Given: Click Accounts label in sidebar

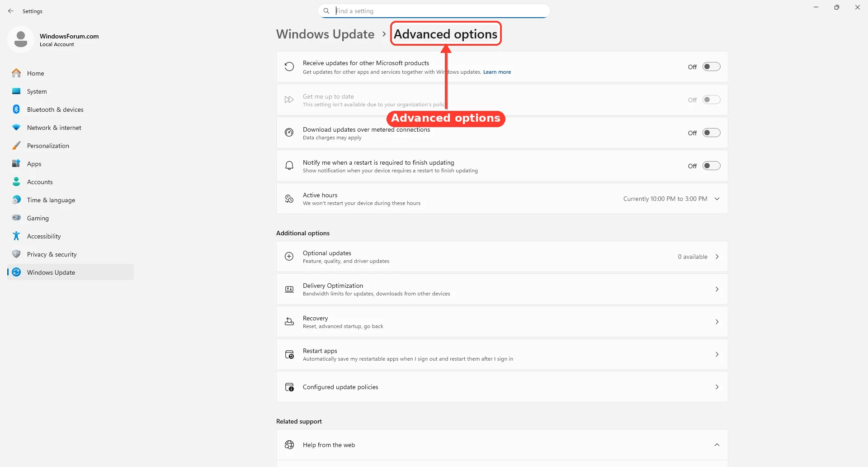Looking at the screenshot, I should (40, 182).
